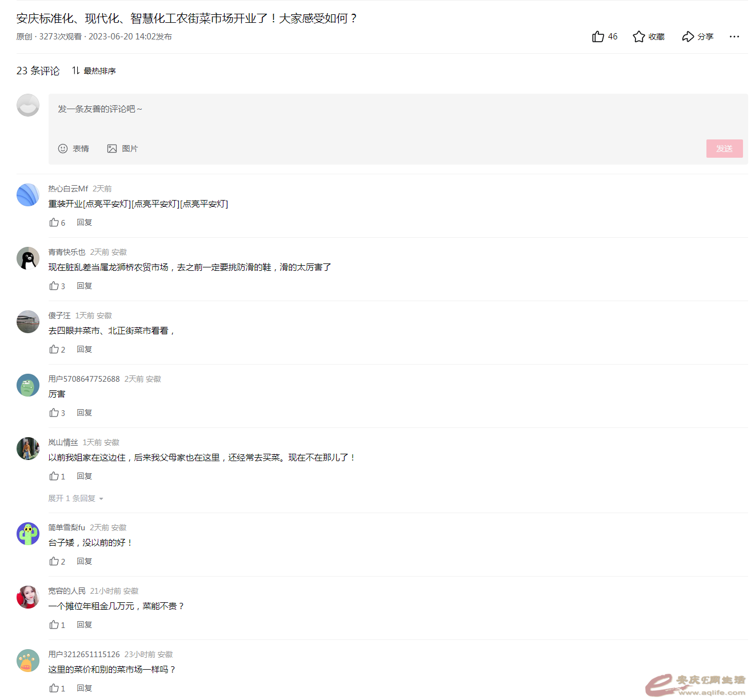Expand 展开 1 条回复 under 岚山情丝
Viewport: 751px width, 700px height.
(75, 498)
